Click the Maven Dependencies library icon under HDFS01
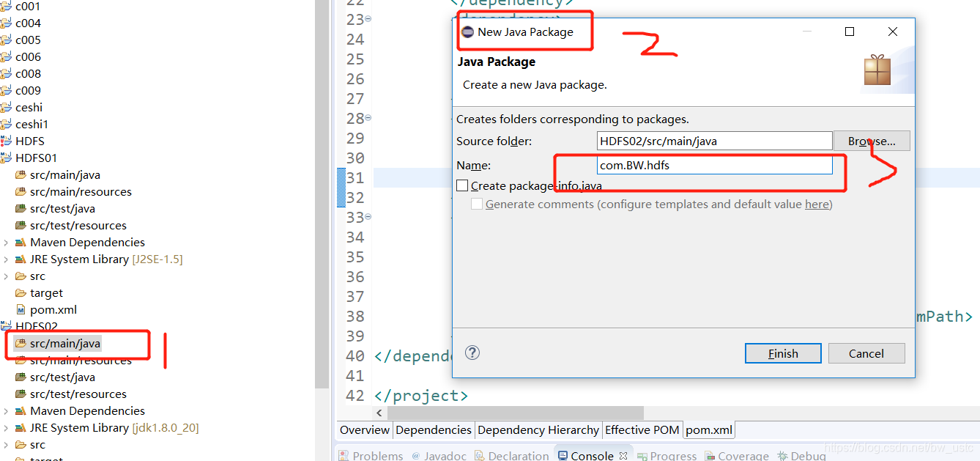 pos(21,242)
